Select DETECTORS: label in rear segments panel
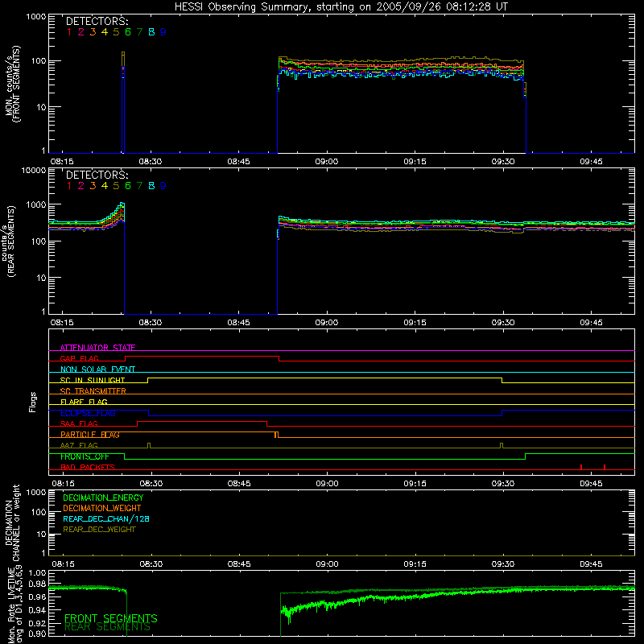Screen dimensions: 644x644 point(97,175)
